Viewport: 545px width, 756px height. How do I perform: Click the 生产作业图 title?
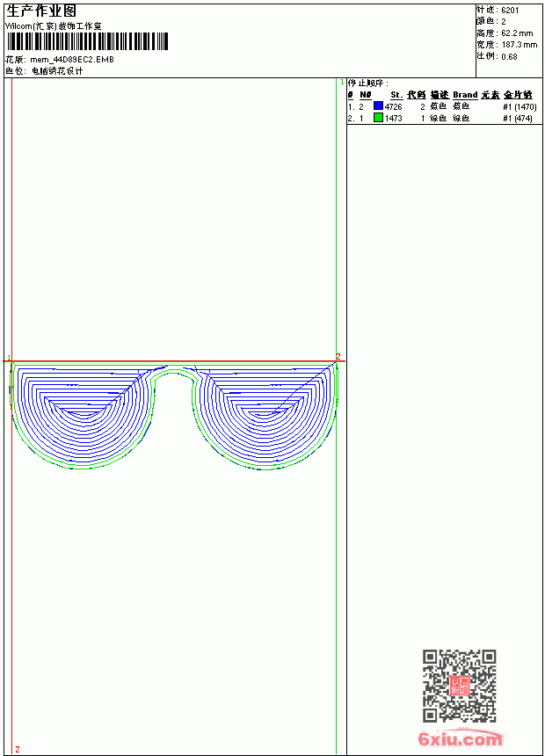point(41,11)
